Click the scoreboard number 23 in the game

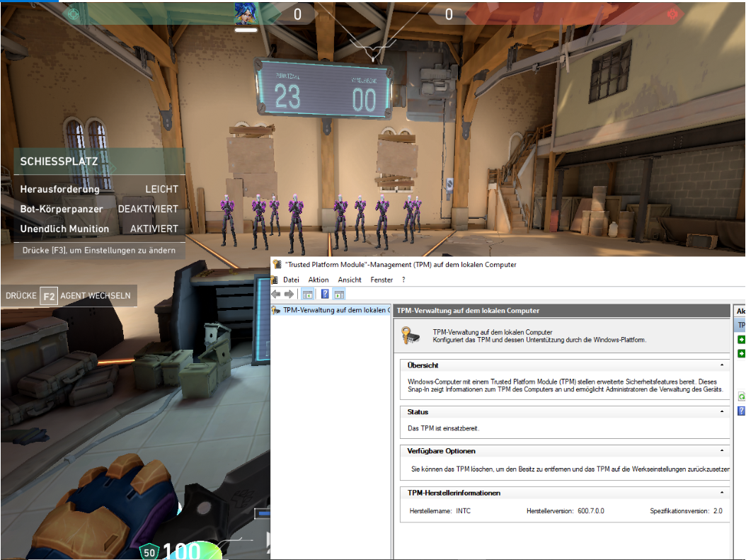point(287,96)
